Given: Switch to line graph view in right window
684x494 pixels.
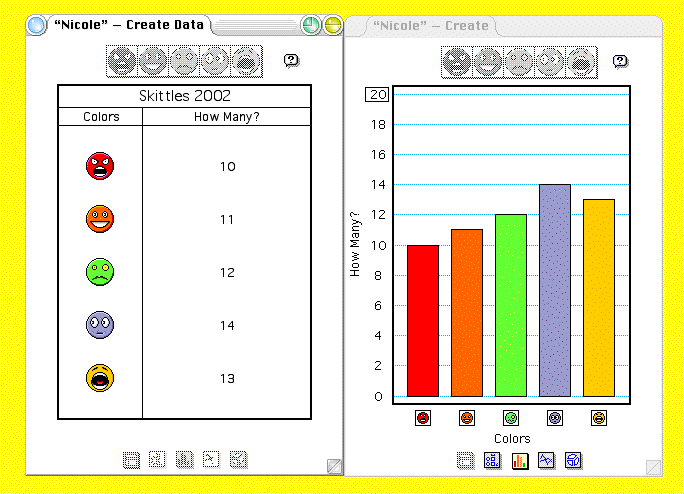Looking at the screenshot, I should click(546, 460).
